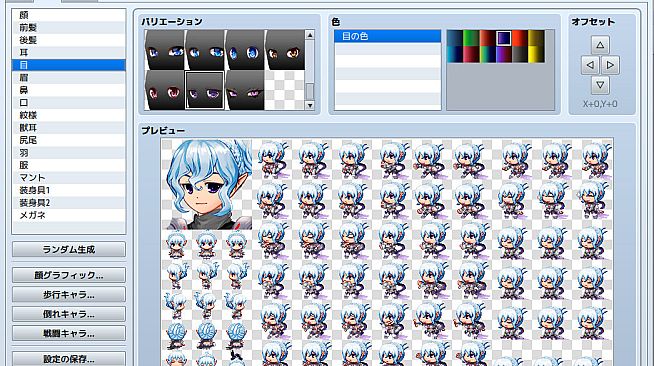
Task: Choose the brown-orange eye variation
Action: [285, 50]
